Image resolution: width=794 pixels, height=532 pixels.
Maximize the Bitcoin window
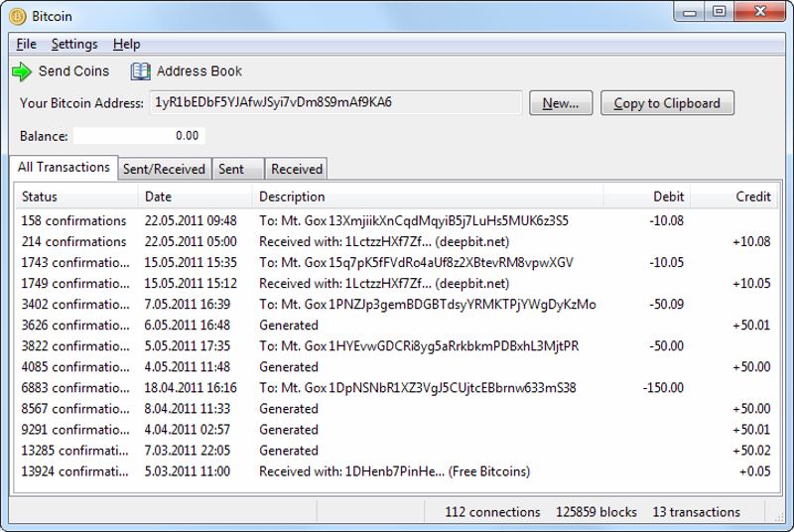(719, 12)
